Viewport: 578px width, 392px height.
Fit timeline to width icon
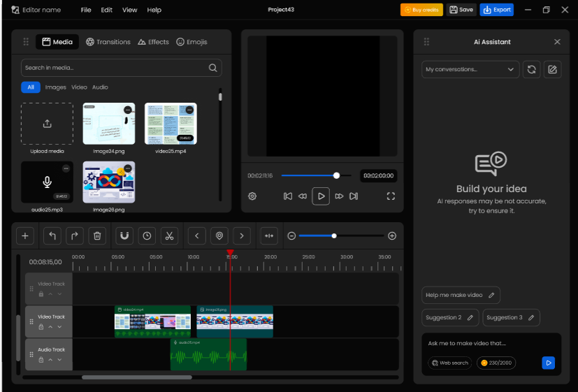(269, 235)
